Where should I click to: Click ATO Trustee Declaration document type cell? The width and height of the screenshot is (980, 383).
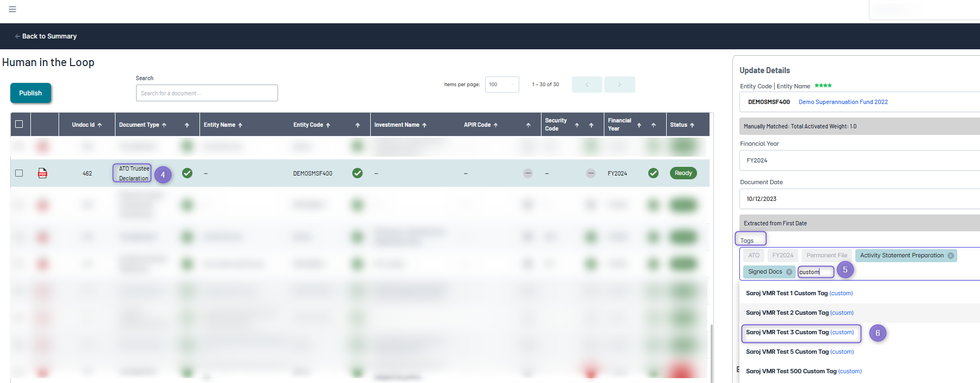tap(134, 173)
